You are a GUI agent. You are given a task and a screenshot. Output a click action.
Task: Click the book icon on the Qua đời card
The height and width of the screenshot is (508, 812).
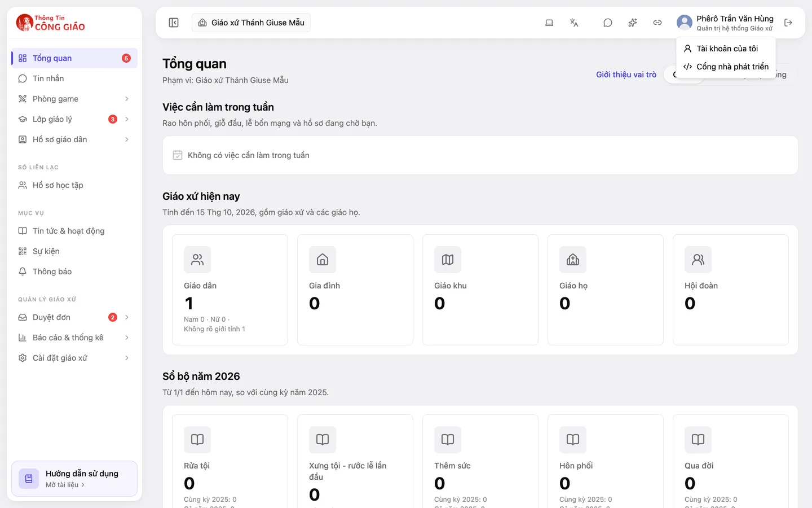pyautogui.click(x=698, y=440)
